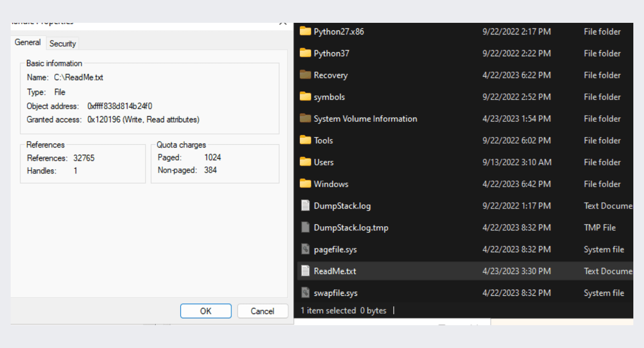The image size is (644, 348).
Task: Click the DumpStack.log file icon
Action: pos(305,205)
